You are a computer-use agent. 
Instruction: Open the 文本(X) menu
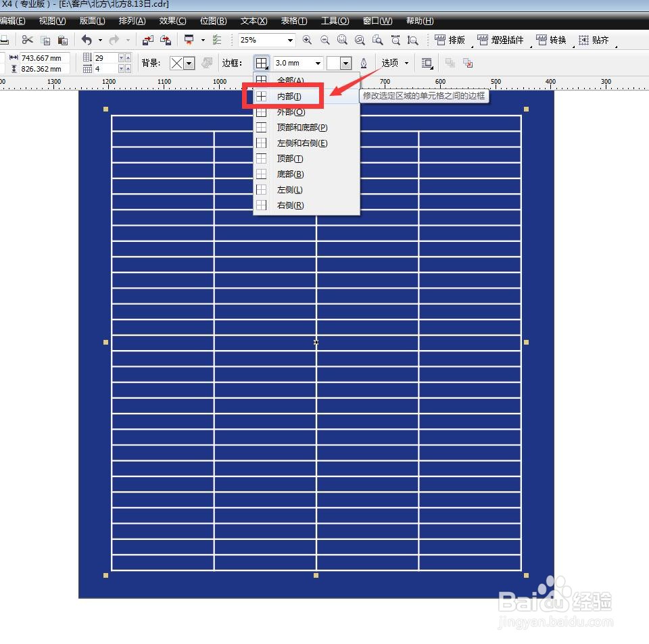coord(254,21)
